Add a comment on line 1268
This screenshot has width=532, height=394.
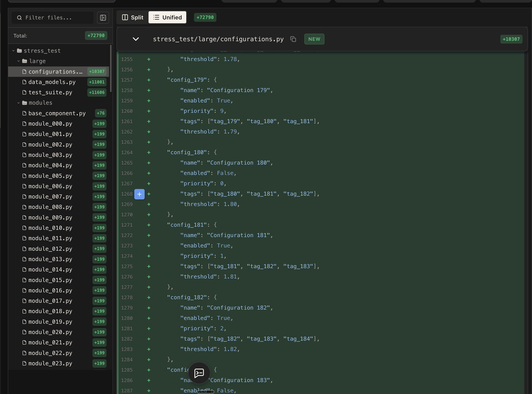[139, 194]
